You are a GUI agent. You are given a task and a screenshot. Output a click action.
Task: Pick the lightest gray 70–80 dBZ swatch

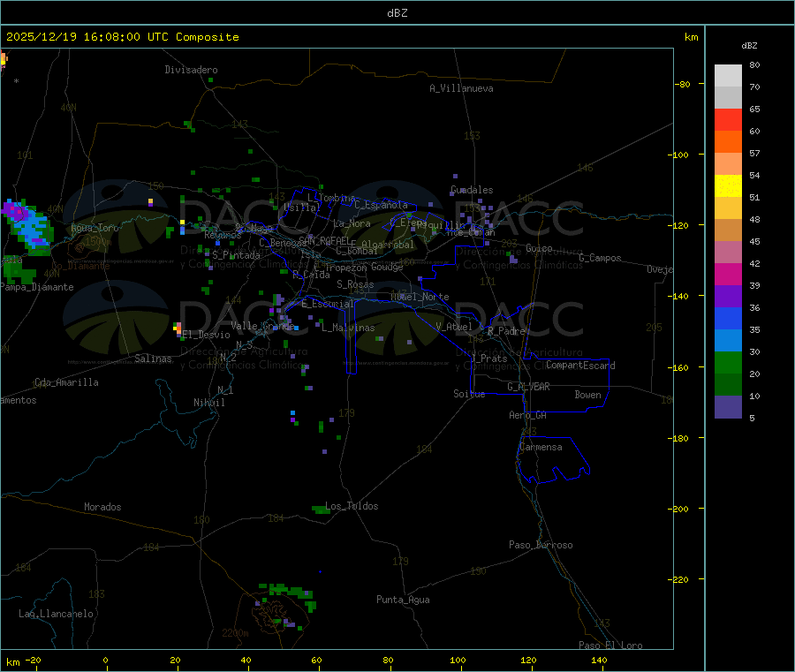[728, 76]
